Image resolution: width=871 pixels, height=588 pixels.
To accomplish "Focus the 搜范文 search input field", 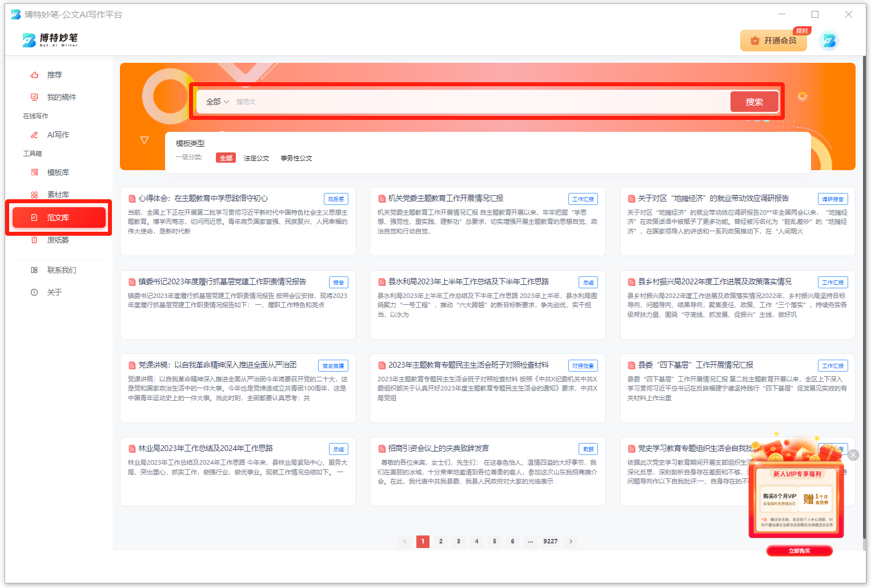I will coord(480,102).
